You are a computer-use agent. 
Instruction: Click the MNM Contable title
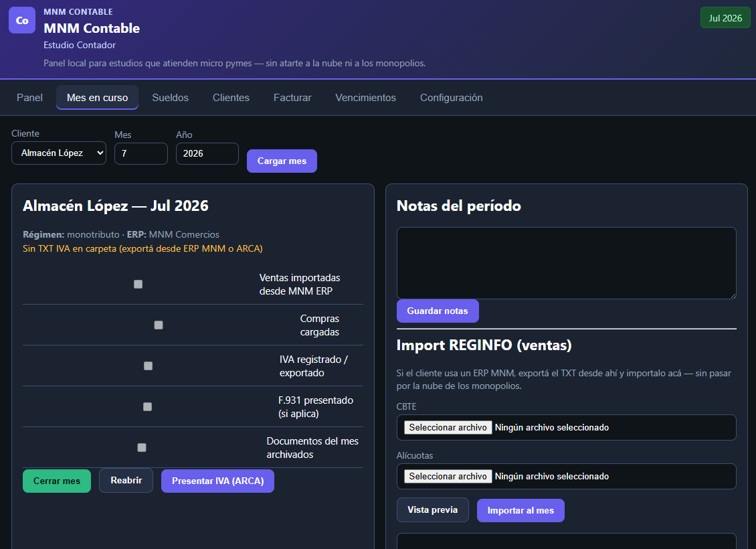pos(92,29)
